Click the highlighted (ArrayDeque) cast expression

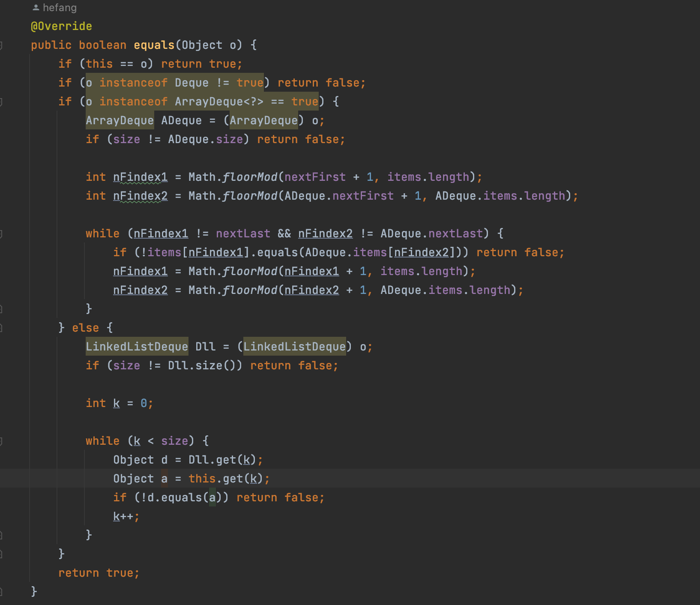pos(263,120)
